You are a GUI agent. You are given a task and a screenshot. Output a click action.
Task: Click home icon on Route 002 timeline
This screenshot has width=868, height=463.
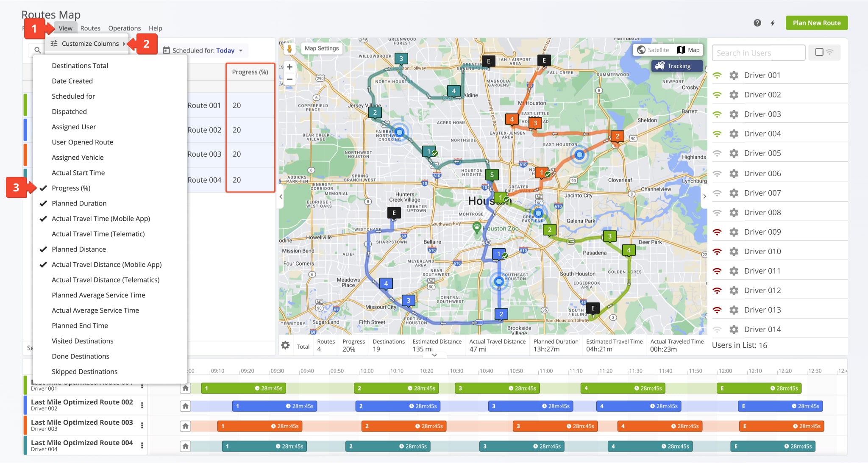(185, 406)
